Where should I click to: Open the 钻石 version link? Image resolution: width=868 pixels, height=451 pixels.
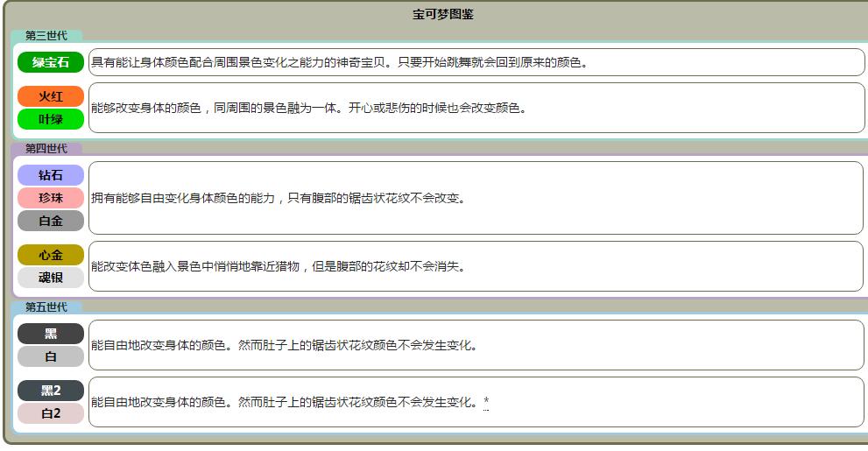click(51, 175)
